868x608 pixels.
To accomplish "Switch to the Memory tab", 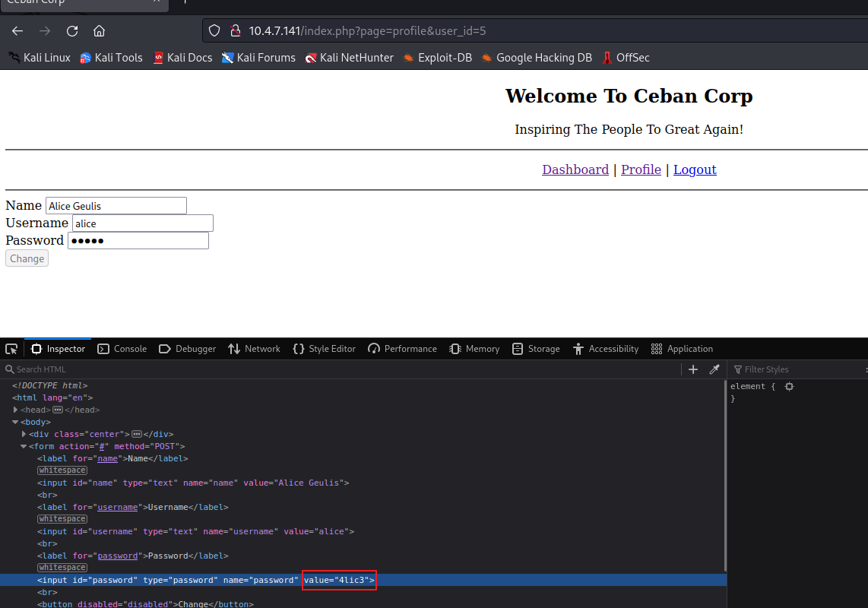I will (475, 349).
